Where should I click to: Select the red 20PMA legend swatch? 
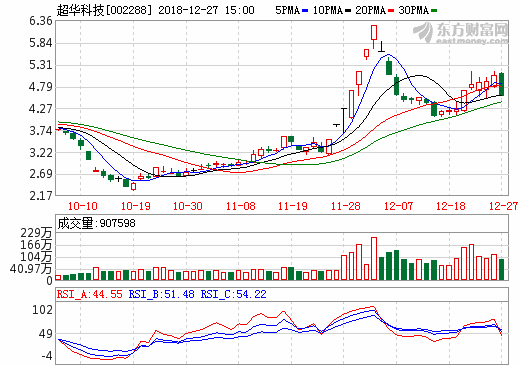(x=391, y=11)
